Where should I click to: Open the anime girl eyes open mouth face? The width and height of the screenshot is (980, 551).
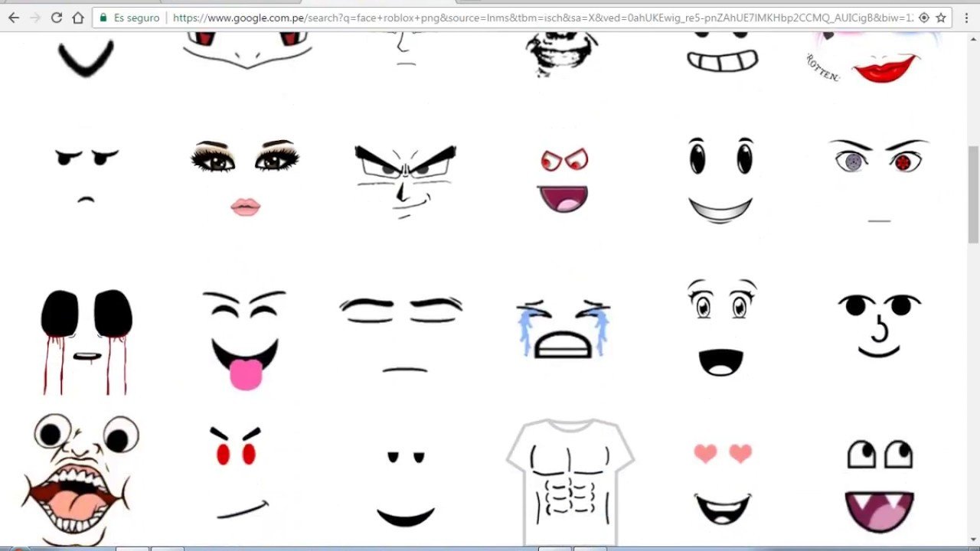click(x=721, y=329)
